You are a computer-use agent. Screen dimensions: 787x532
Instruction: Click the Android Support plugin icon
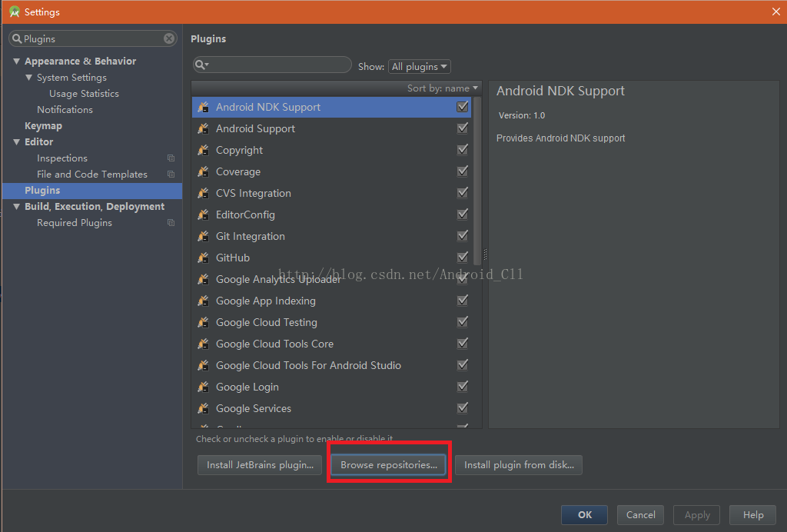203,128
